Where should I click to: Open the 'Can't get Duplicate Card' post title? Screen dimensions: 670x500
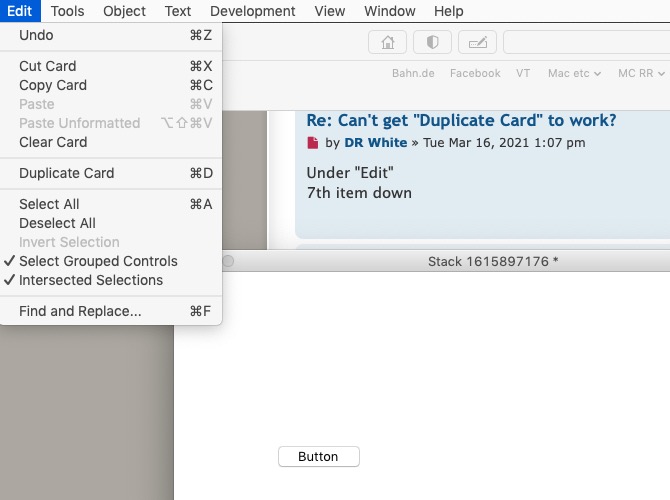[x=461, y=120]
